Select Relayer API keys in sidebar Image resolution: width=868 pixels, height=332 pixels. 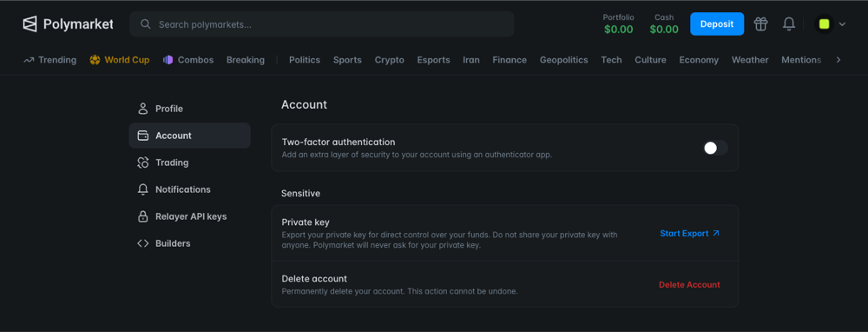coord(190,216)
